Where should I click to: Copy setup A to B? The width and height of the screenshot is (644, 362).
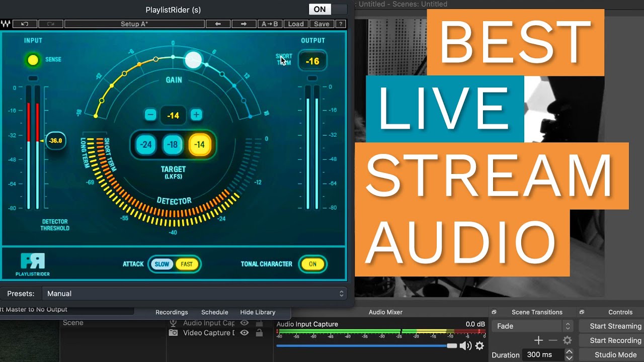click(x=270, y=24)
